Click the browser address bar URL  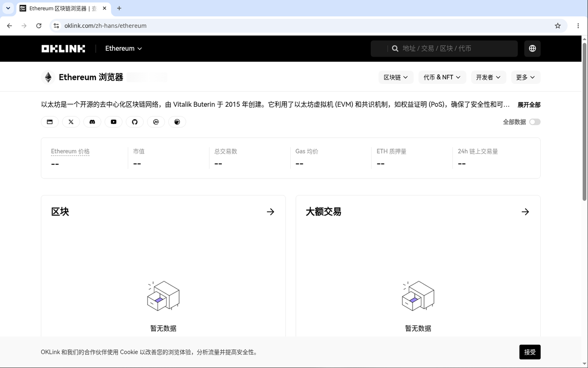point(105,26)
